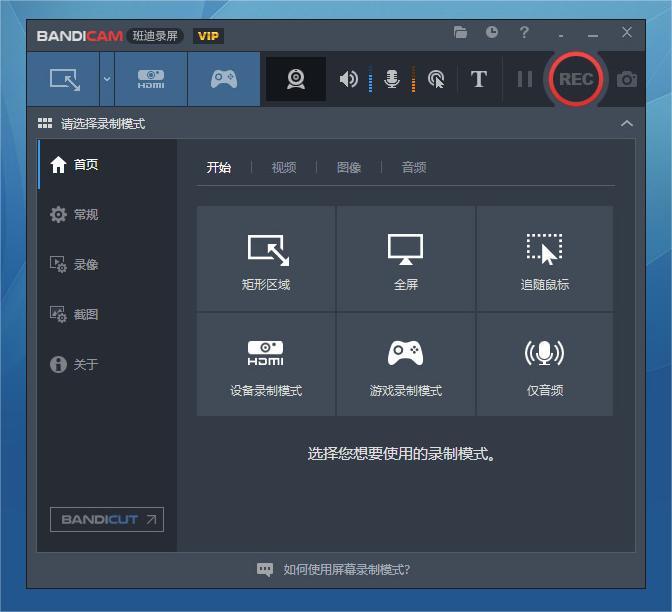Collapse the mode selection panel chevron
Screen dimensions: 672x612
[x=627, y=124]
